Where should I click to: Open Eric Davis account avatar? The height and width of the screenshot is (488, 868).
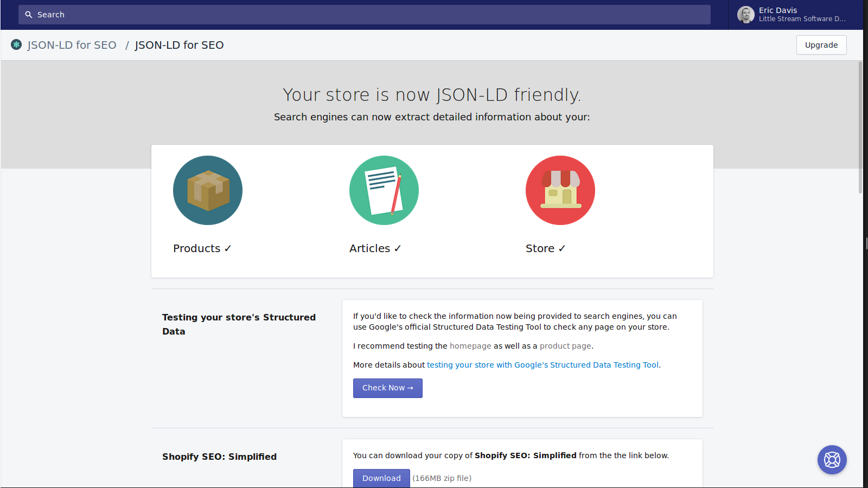pyautogui.click(x=746, y=15)
